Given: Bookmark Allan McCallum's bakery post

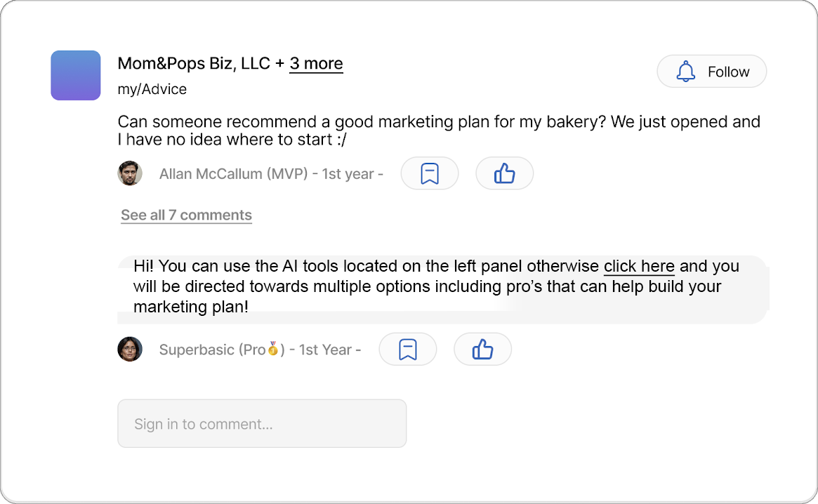Looking at the screenshot, I should click(429, 173).
